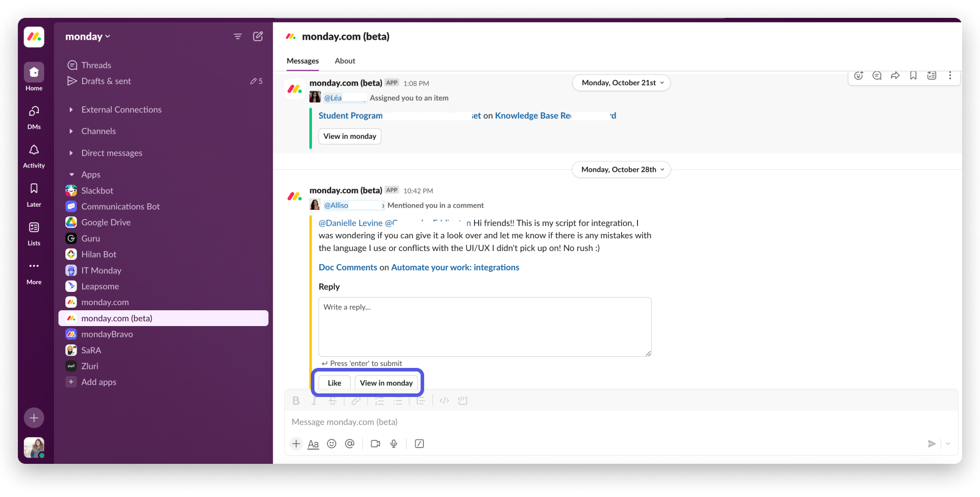
Task: Open the Activity bell
Action: click(34, 156)
